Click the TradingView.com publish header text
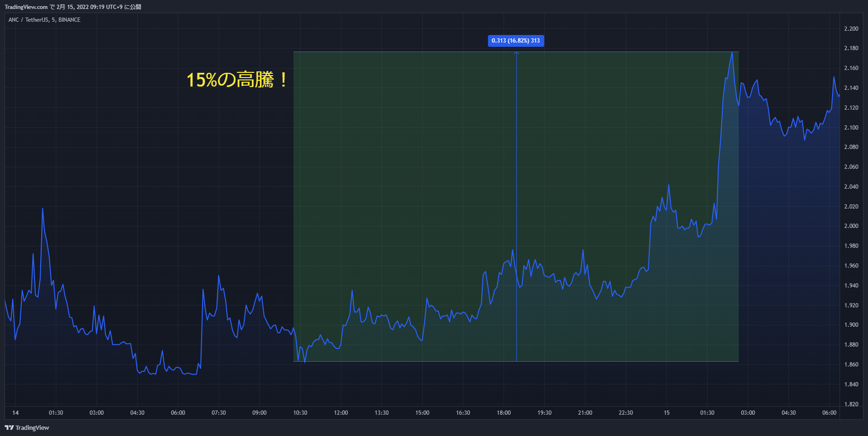This screenshot has width=868, height=436. pos(73,7)
